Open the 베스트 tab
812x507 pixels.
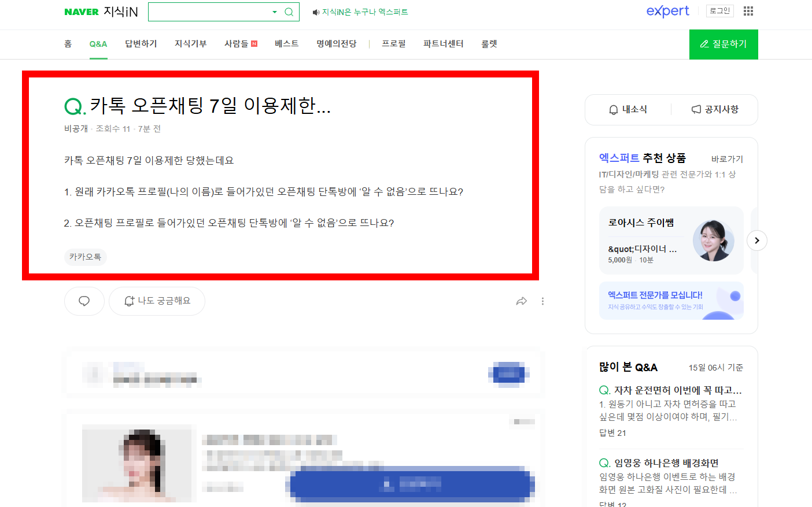click(287, 44)
